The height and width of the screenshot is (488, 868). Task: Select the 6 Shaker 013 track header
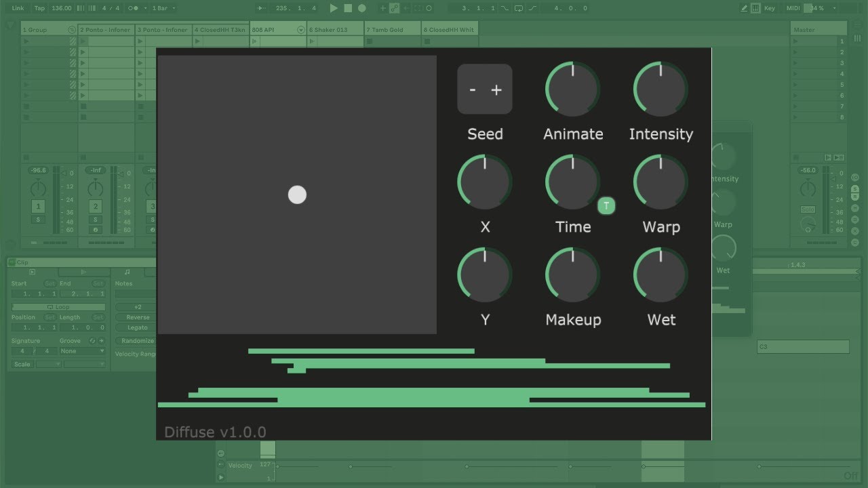click(x=335, y=30)
